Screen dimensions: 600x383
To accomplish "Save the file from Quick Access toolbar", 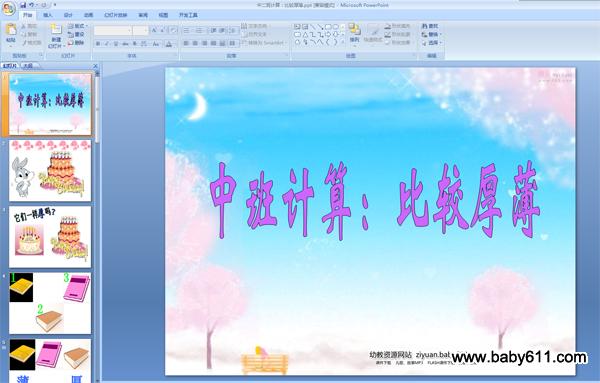I will click(23, 5).
